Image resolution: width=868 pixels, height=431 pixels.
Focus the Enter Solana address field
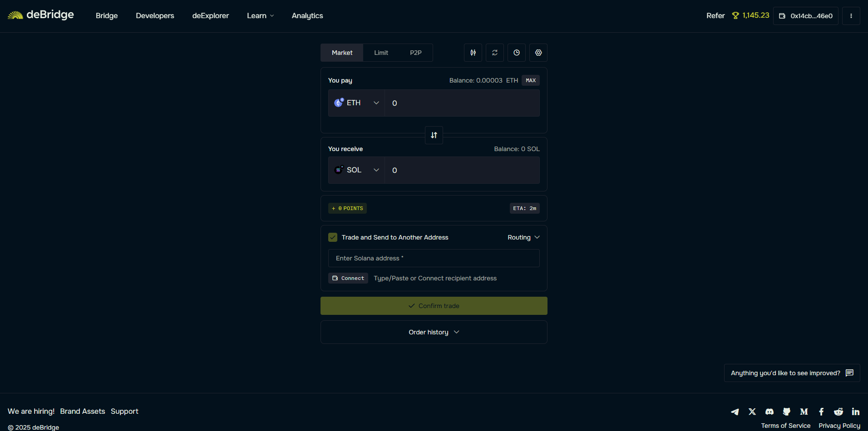pos(434,258)
